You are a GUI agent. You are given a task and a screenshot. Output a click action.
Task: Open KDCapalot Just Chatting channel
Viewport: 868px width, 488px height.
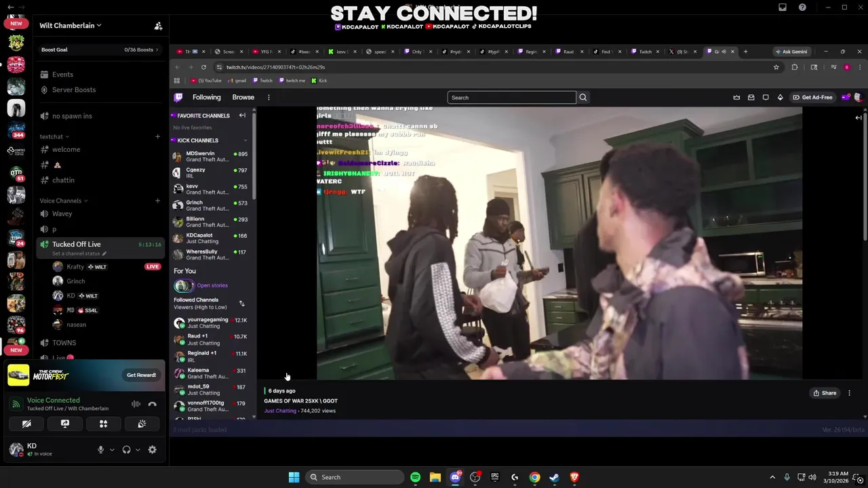point(211,239)
